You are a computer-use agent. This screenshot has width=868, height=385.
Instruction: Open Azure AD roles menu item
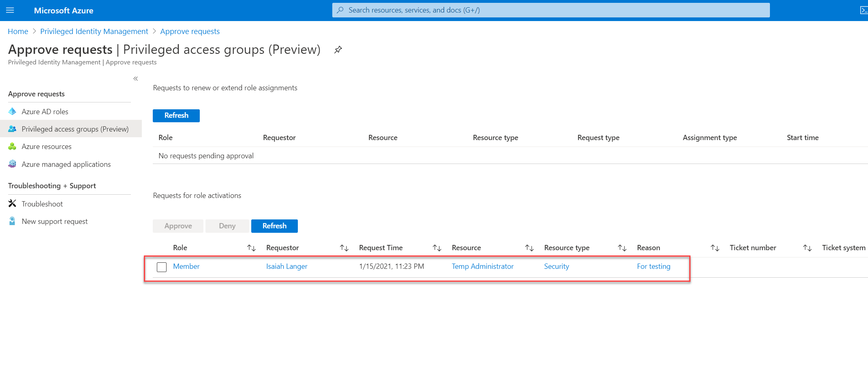click(x=71, y=111)
